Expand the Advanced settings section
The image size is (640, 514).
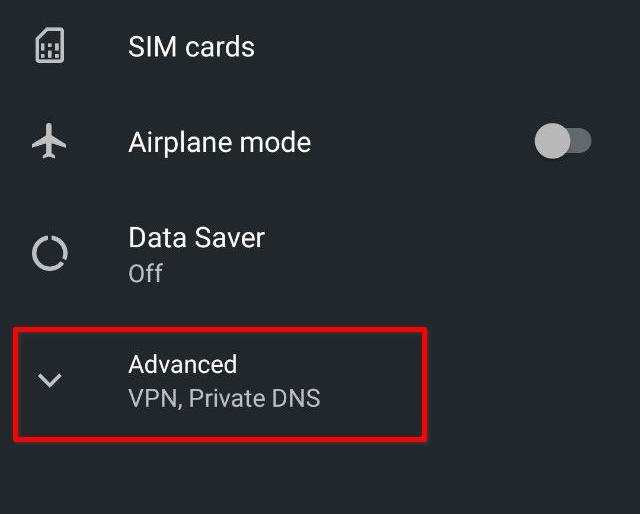click(220, 384)
